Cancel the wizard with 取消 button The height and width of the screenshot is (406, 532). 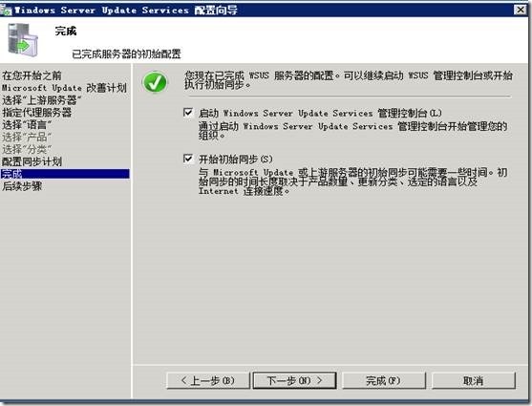[474, 380]
